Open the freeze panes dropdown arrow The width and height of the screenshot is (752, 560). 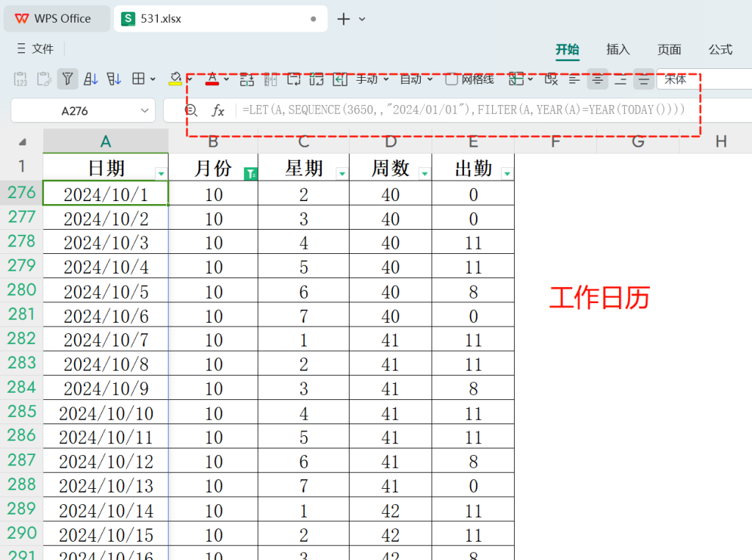530,79
